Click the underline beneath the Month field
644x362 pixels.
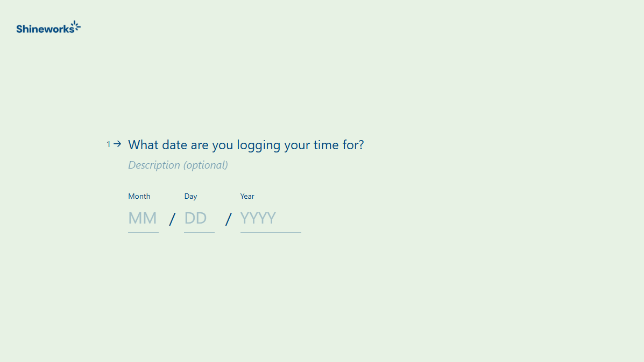click(x=143, y=232)
